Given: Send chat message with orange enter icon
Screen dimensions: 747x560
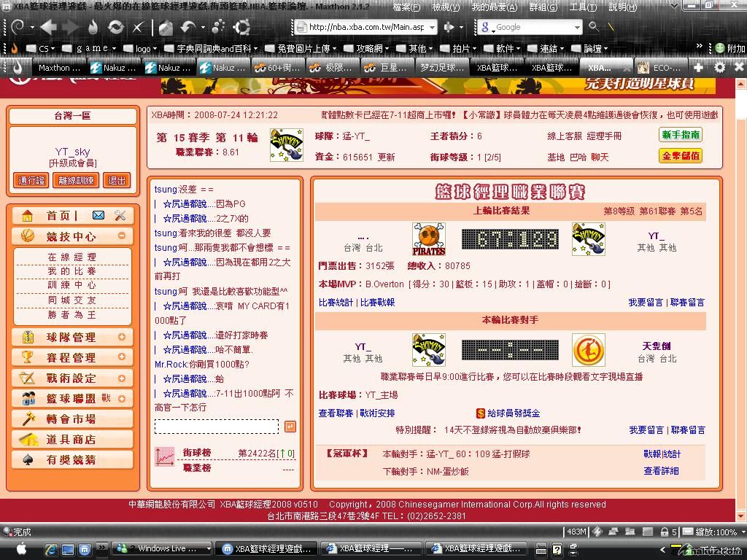Looking at the screenshot, I should click(290, 427).
